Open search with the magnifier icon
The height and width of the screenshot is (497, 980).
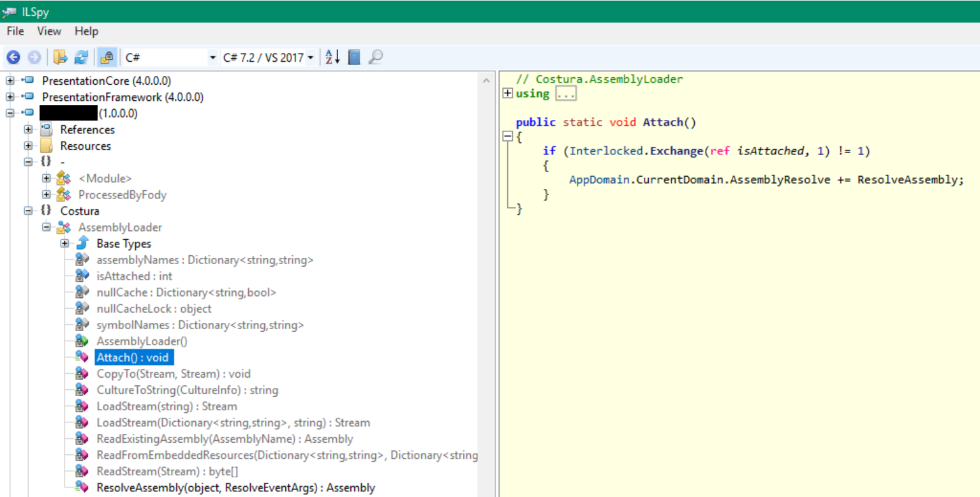pos(376,57)
